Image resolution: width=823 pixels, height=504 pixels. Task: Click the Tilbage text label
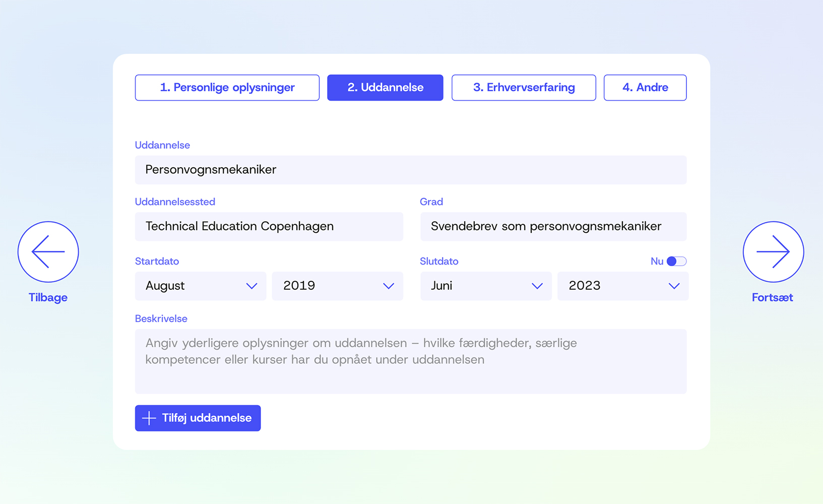[x=48, y=297]
